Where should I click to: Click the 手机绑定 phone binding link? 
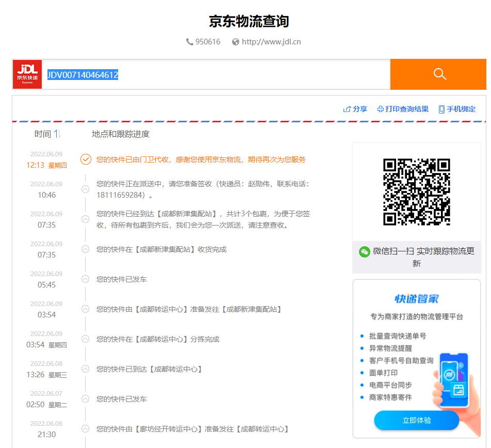pos(457,109)
